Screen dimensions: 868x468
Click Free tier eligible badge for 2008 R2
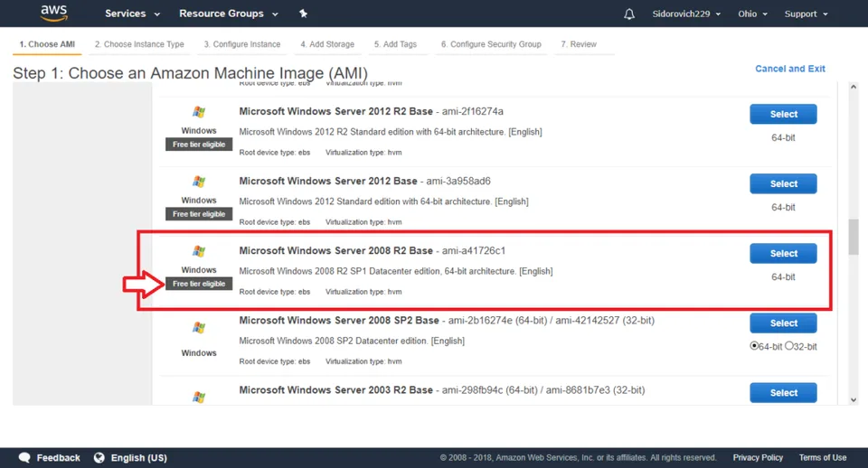pyautogui.click(x=199, y=284)
